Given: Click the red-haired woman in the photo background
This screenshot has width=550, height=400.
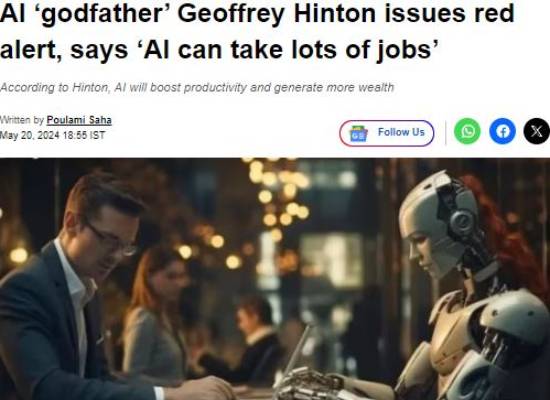Looking at the screenshot, I should tap(156, 312).
